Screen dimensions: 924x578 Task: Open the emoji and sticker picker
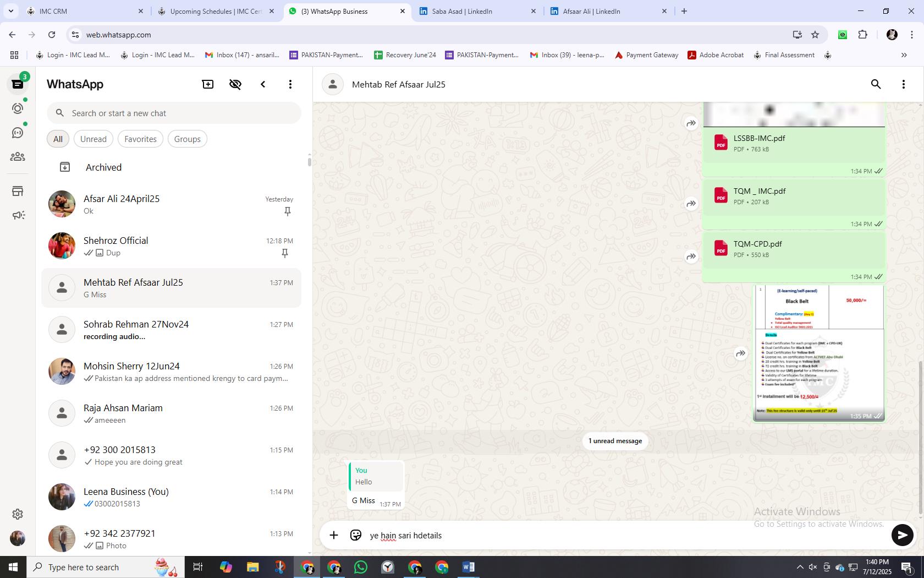coord(356,535)
